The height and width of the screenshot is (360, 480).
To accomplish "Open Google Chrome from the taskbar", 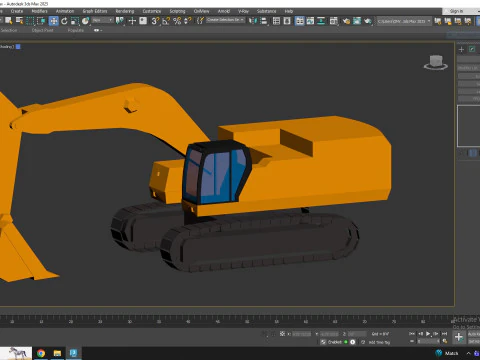I will pos(41,353).
